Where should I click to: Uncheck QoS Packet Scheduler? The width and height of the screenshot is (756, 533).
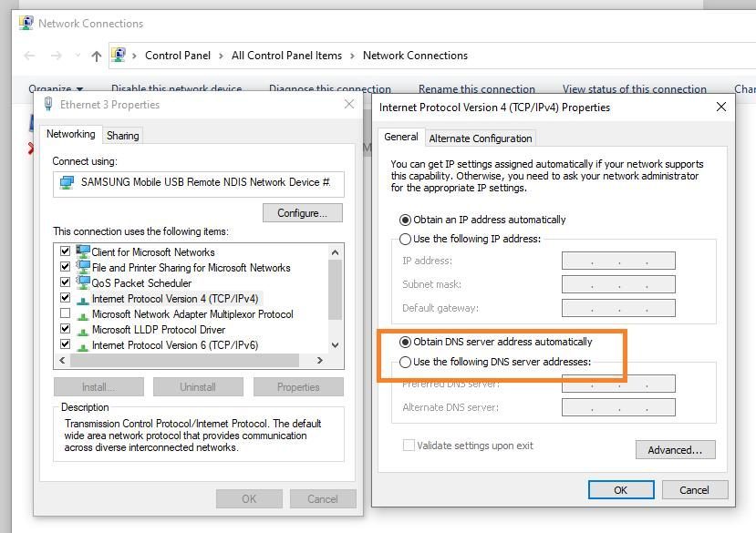(x=65, y=282)
